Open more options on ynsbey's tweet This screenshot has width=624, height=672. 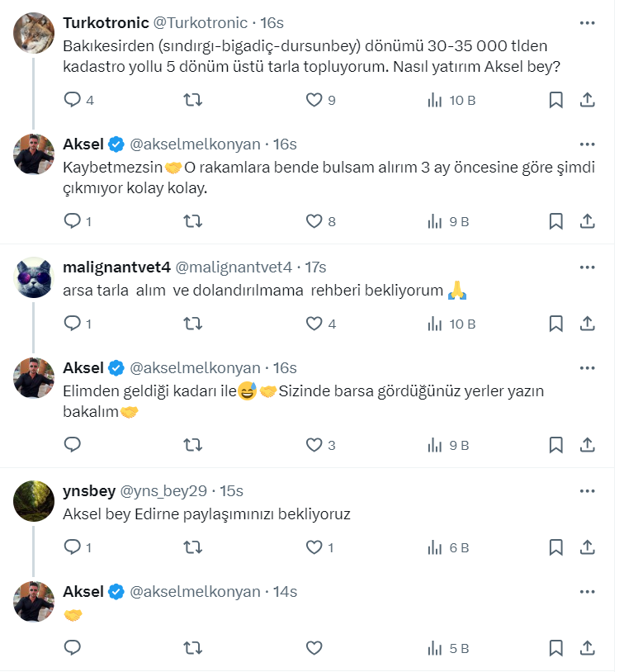588,491
